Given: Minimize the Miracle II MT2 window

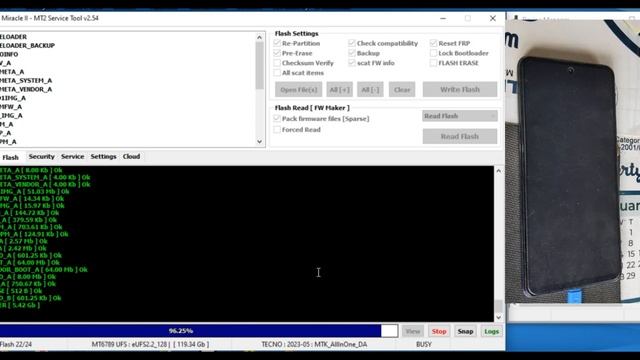Looking at the screenshot, I should [443, 18].
